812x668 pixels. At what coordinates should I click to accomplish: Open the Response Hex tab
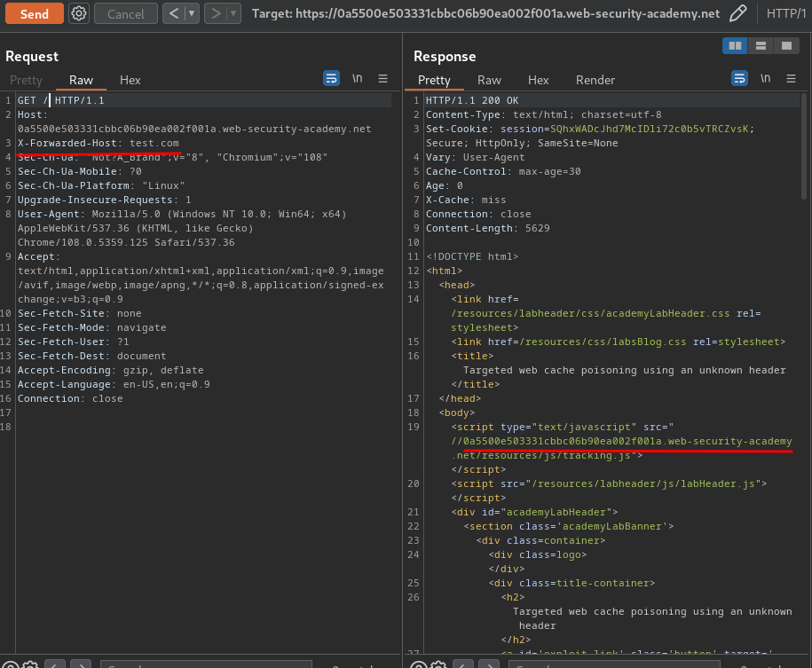coord(538,80)
